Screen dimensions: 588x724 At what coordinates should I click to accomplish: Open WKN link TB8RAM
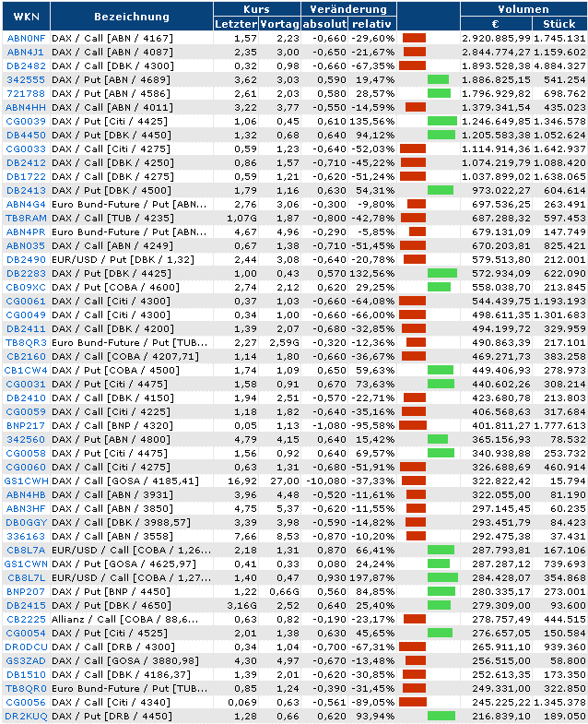(26, 219)
